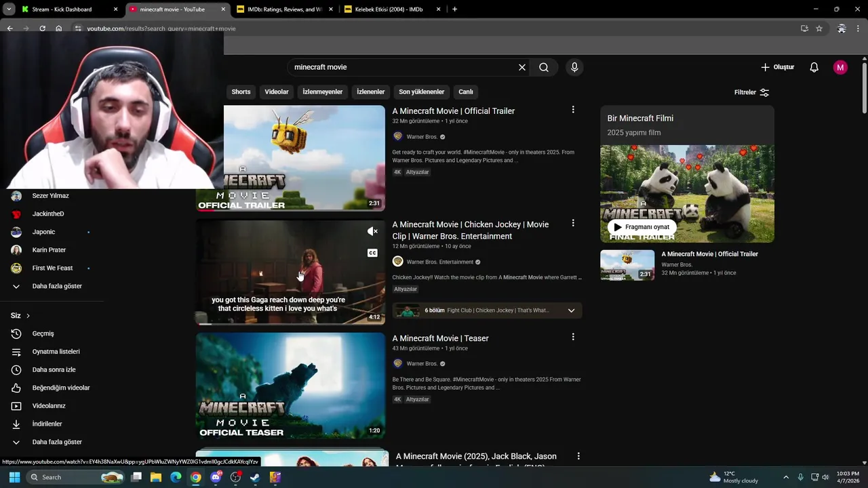This screenshot has width=868, height=488.
Task: Open the Siz section chevron
Action: (x=28, y=316)
